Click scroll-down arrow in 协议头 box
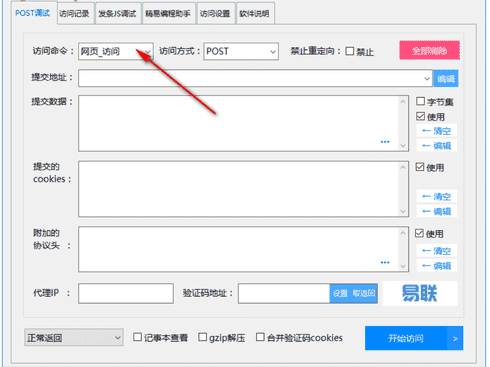Image resolution: width=490 pixels, height=367 pixels. coord(403,266)
